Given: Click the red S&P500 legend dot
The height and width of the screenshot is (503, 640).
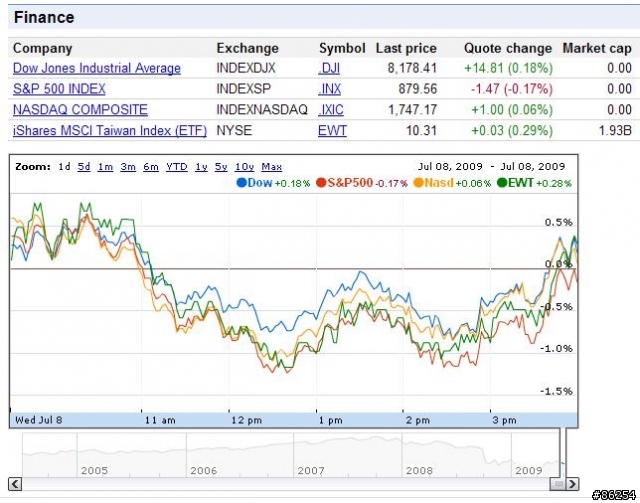Looking at the screenshot, I should pos(321,183).
